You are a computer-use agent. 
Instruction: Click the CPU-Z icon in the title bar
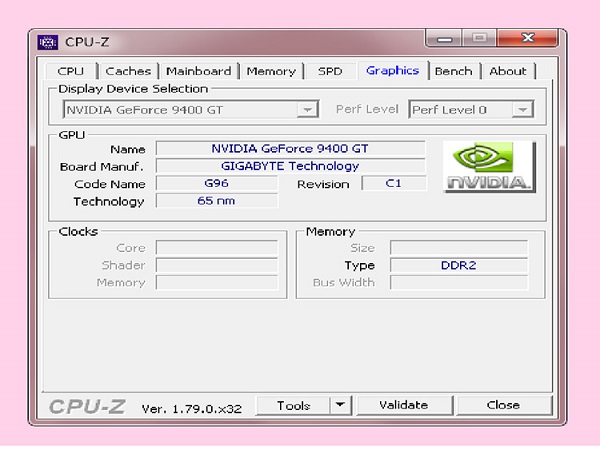tap(48, 42)
